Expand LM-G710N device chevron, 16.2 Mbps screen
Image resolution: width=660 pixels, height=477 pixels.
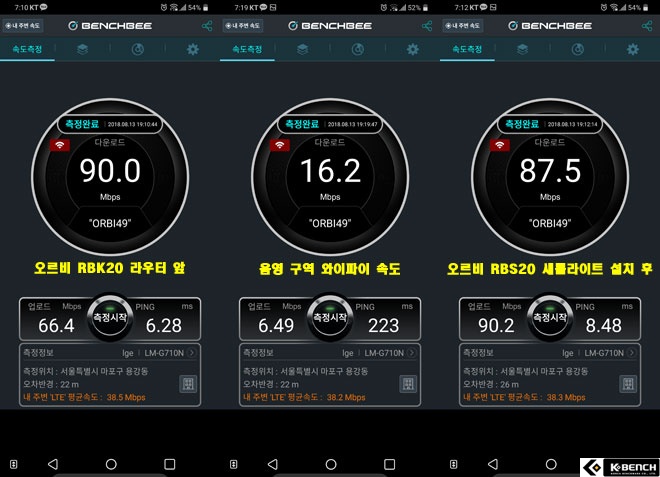coord(412,353)
